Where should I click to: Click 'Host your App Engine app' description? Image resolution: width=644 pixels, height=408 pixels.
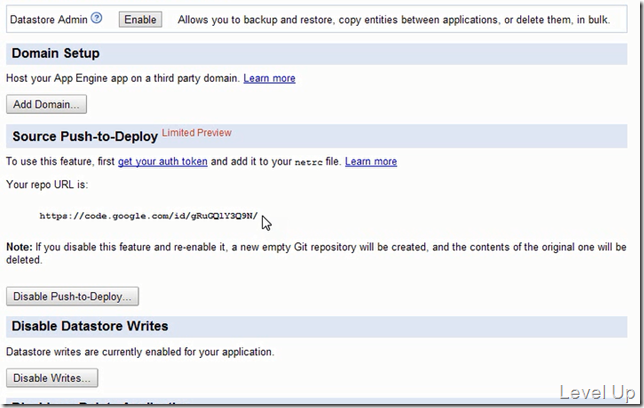(x=123, y=78)
